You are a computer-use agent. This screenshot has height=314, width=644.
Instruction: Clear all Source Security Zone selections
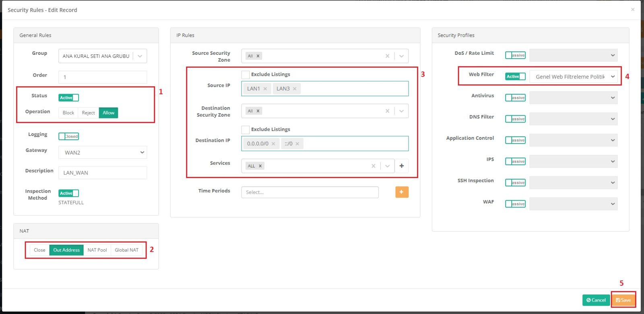[x=387, y=56]
